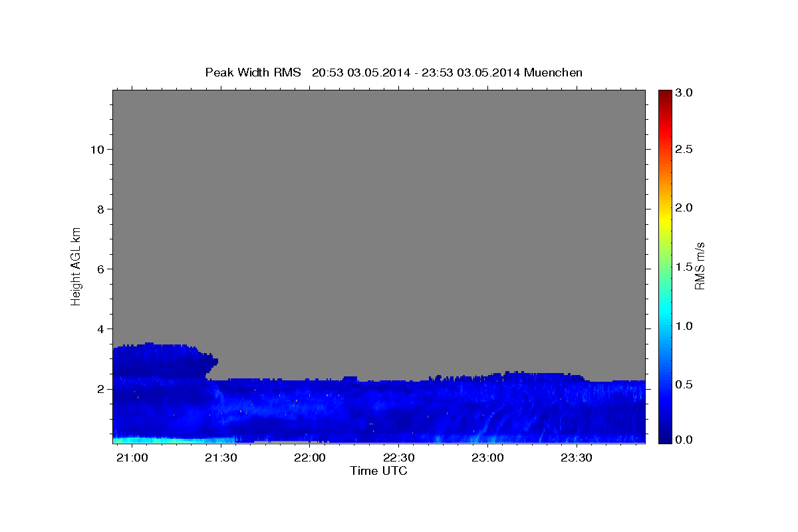This screenshot has height=532, width=798.
Task: Click the 22:30 time tick label
Action: tap(398, 458)
